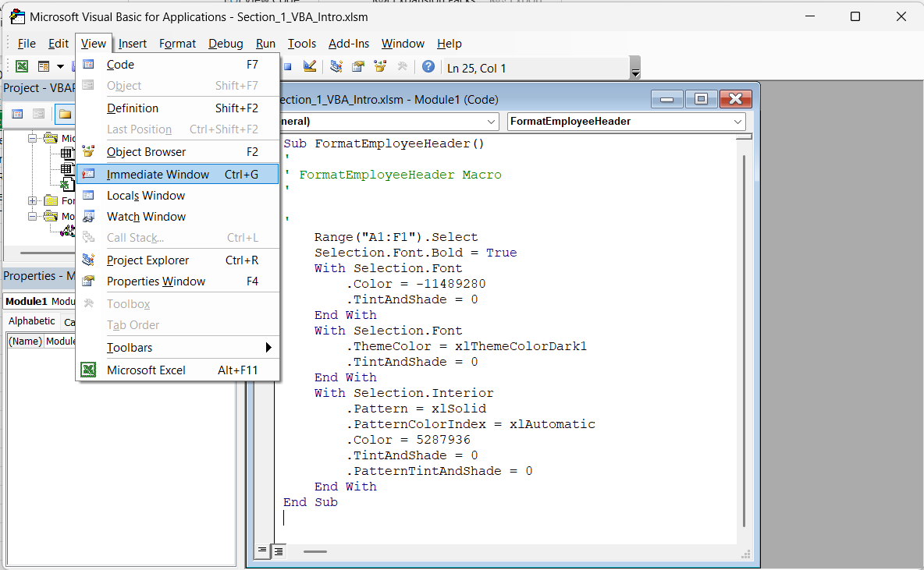Open the FormatEmployeeHeader procedure dropdown

tap(737, 122)
